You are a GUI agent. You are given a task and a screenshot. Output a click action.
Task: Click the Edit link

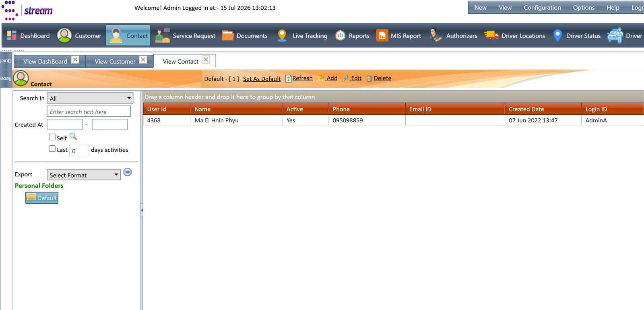coord(356,78)
